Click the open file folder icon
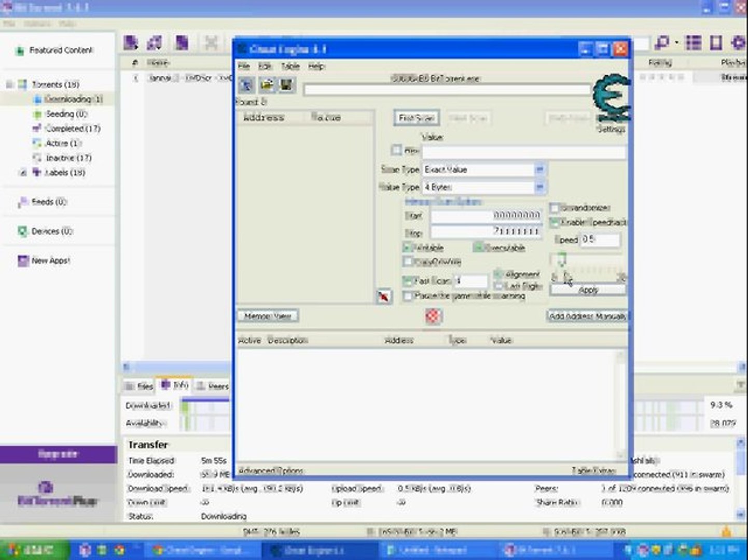 (x=267, y=85)
